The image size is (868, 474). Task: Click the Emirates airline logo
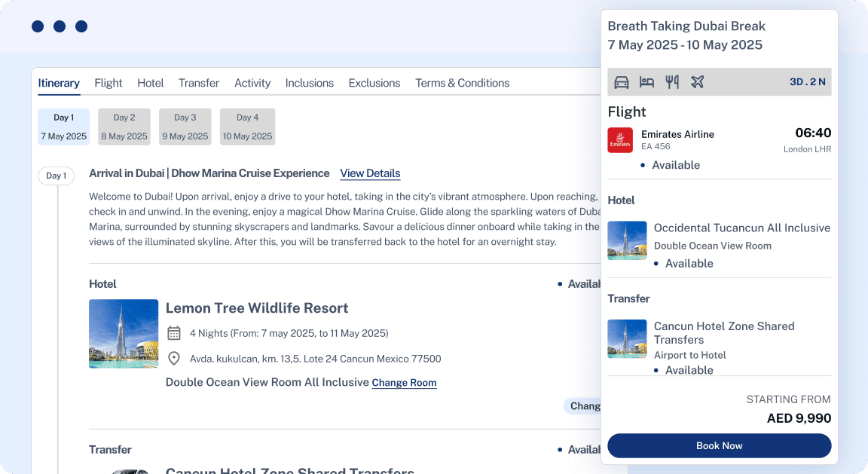click(620, 140)
